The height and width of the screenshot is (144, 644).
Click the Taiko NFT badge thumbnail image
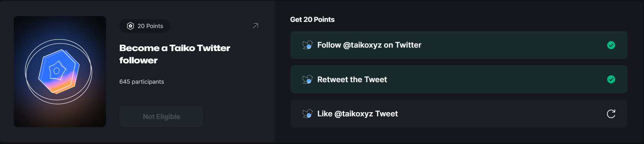coord(60,71)
